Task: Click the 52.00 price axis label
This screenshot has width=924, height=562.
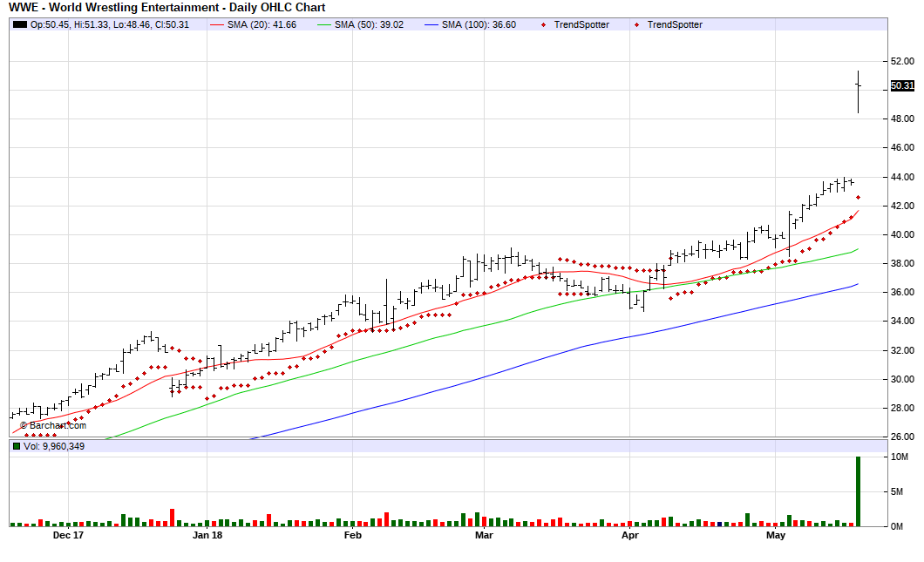Action: point(902,61)
